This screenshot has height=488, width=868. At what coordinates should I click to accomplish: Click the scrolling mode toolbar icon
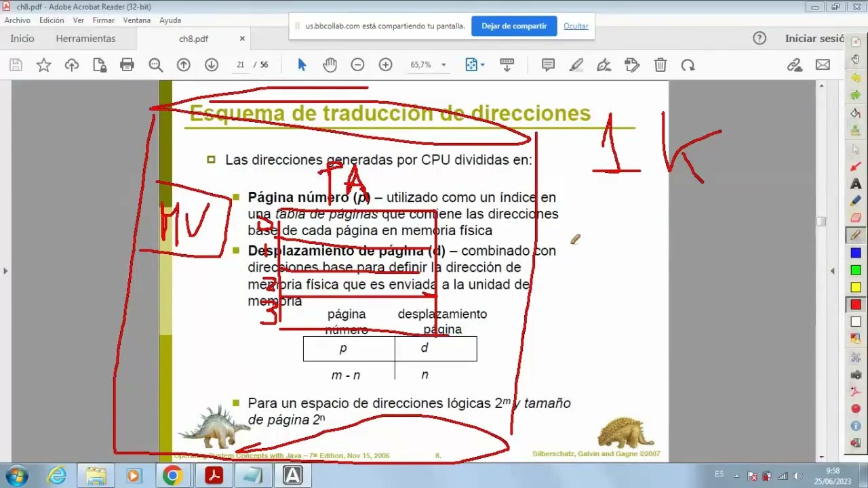point(507,65)
